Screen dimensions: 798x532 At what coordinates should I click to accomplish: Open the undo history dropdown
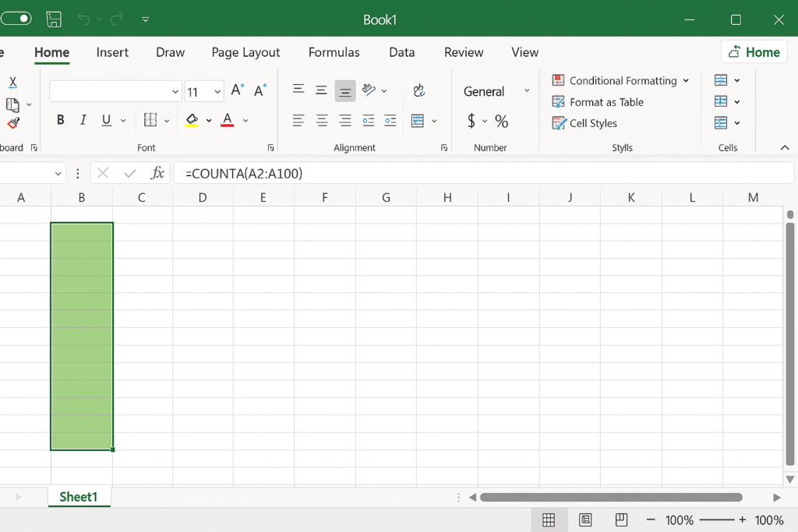click(x=99, y=19)
